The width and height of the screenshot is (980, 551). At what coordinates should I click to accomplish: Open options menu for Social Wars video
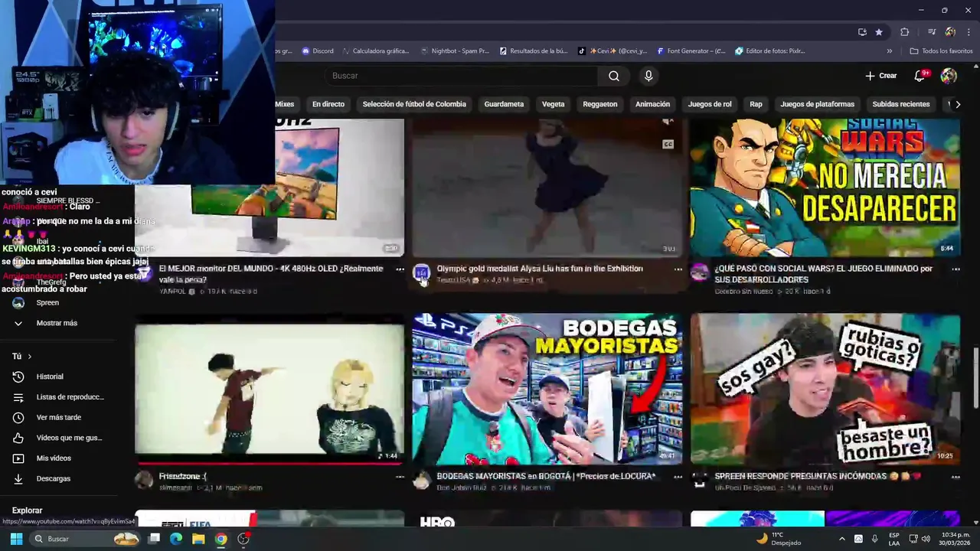click(955, 269)
